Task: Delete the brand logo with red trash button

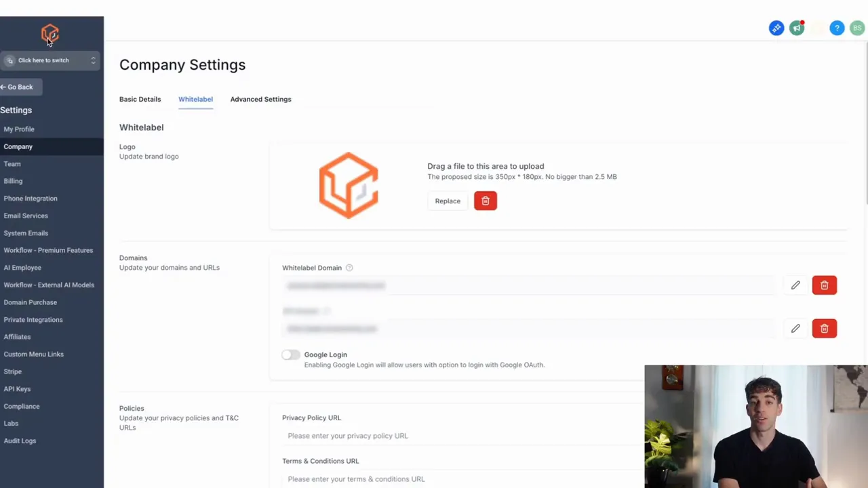Action: click(x=486, y=201)
